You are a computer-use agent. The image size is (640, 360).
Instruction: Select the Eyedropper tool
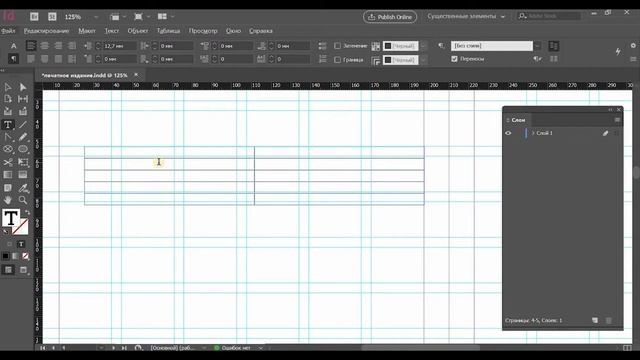tap(23, 188)
